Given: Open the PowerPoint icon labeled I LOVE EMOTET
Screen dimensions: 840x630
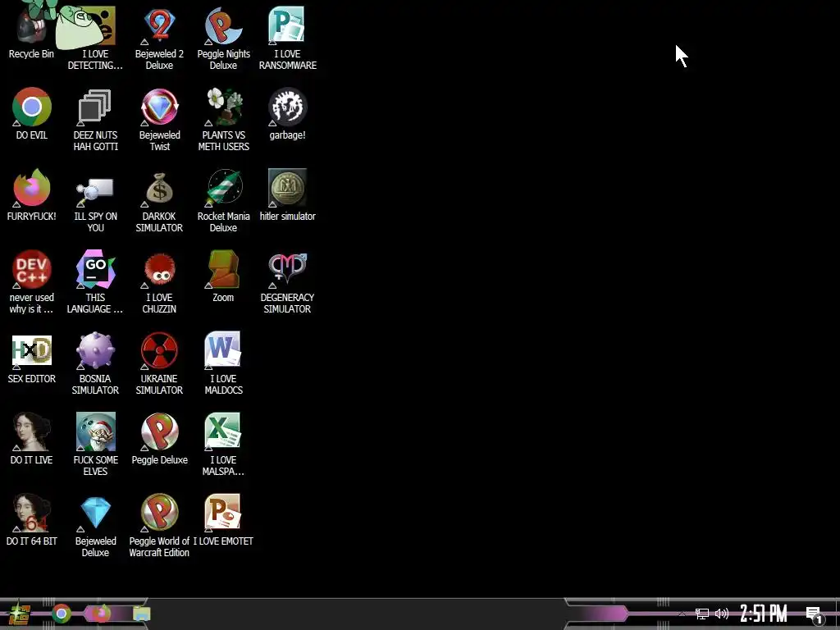Looking at the screenshot, I should click(223, 513).
